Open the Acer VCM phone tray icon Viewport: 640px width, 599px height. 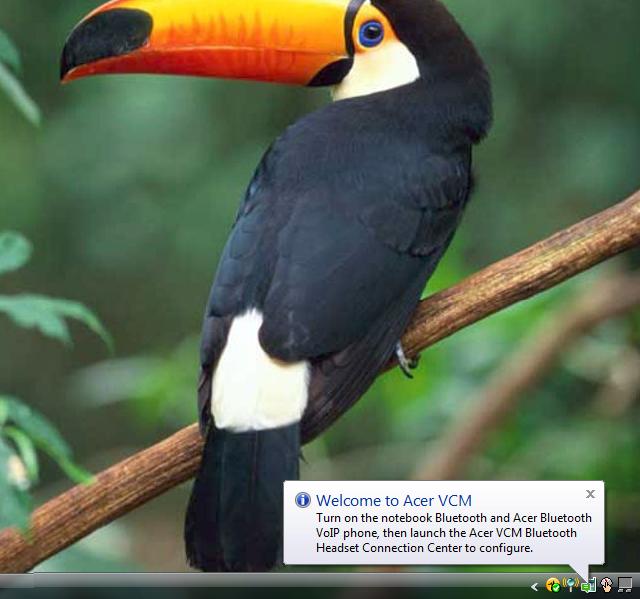pos(589,585)
